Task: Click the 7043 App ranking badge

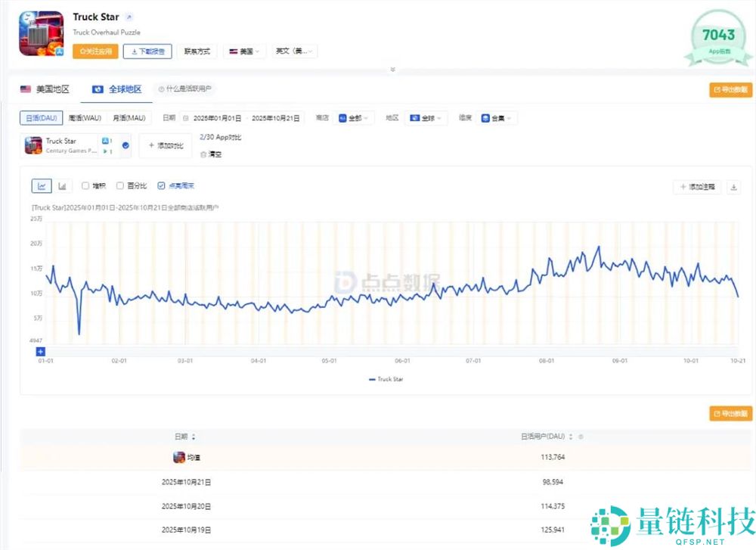Action: point(717,34)
